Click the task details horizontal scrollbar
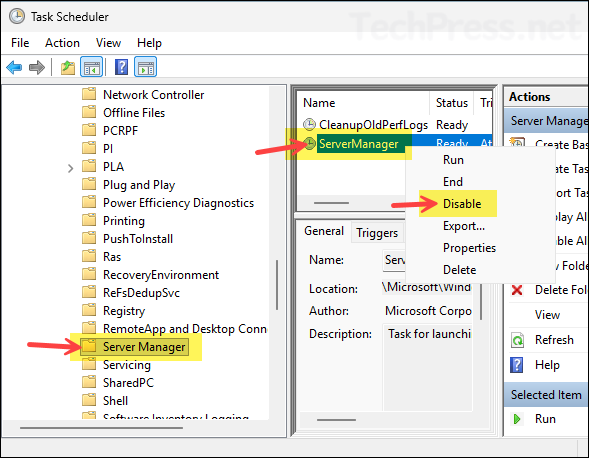Viewport: 589px width, 458px height. pos(336,420)
